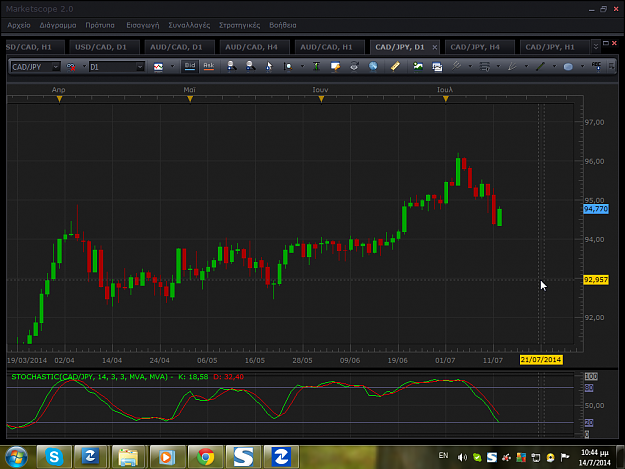Expand the line tool options arrow
This screenshot has height=469, width=625.
point(554,66)
